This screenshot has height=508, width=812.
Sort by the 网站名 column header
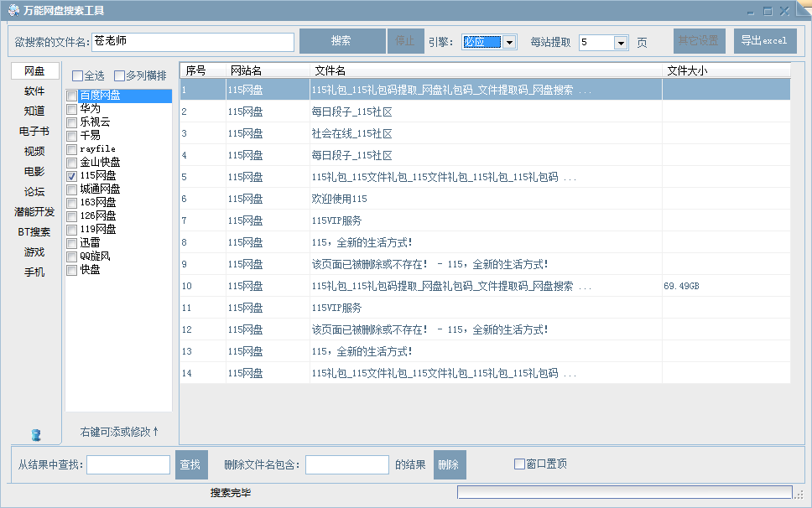[x=268, y=70]
